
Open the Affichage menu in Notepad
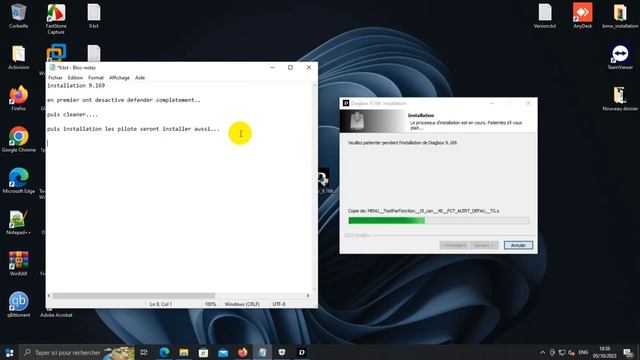[119, 78]
